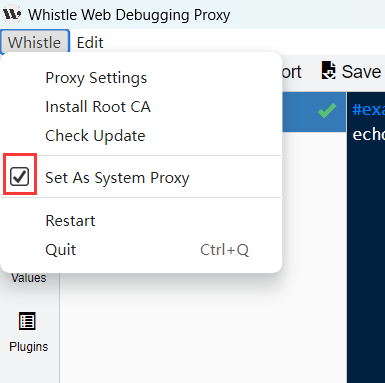385x383 pixels.
Task: Click the Whistle logo in title bar
Action: pyautogui.click(x=12, y=14)
